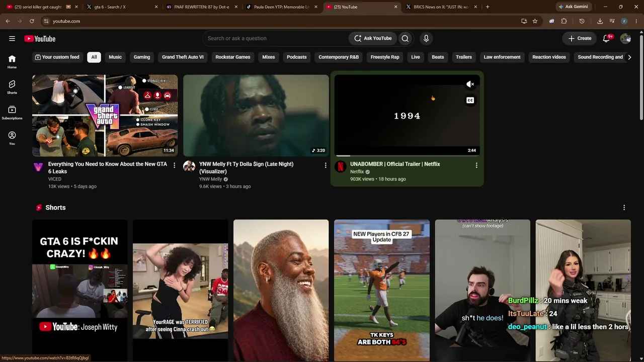644x362 pixels.
Task: Open the Your custom feed chip
Action: pos(57,57)
